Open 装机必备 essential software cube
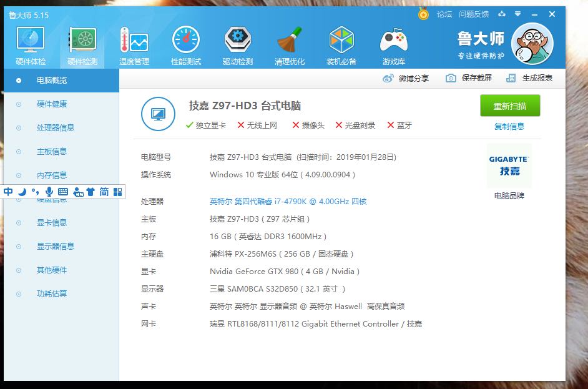Viewport: 588px width, 389px height. 341,46
